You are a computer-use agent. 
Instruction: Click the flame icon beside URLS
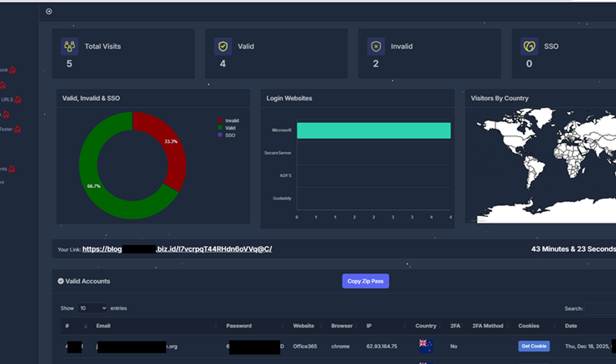(x=17, y=99)
